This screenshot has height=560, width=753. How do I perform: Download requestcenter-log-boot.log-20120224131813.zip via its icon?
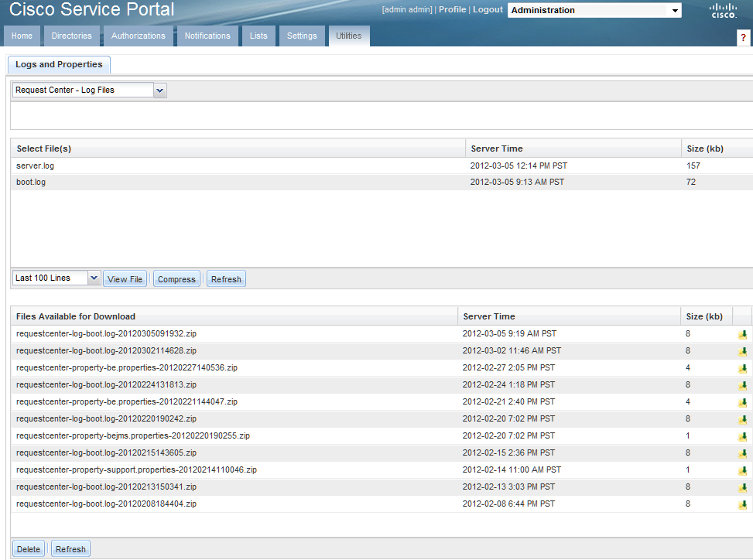(742, 385)
